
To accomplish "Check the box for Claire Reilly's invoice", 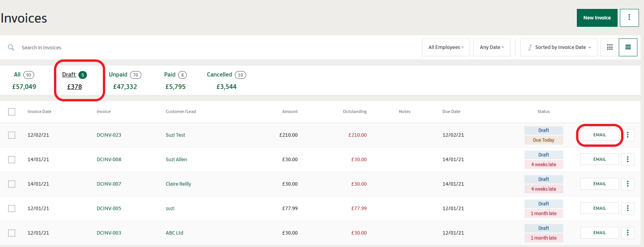I will pyautogui.click(x=12, y=184).
